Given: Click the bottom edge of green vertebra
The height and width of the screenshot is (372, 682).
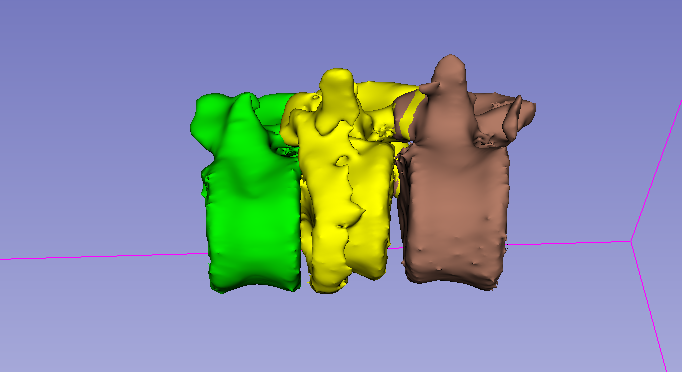Looking at the screenshot, I should 254,288.
